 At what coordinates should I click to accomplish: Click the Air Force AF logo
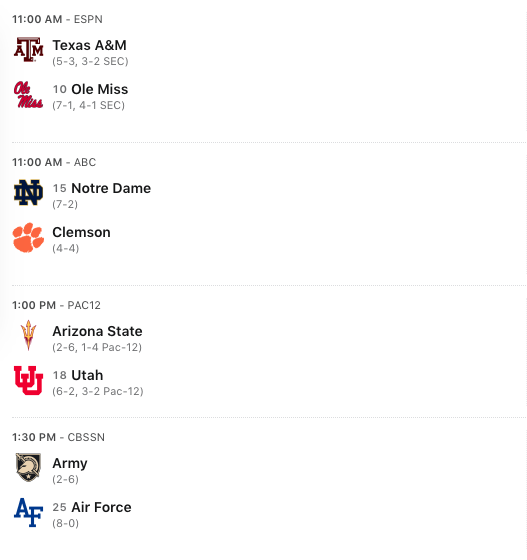29,512
